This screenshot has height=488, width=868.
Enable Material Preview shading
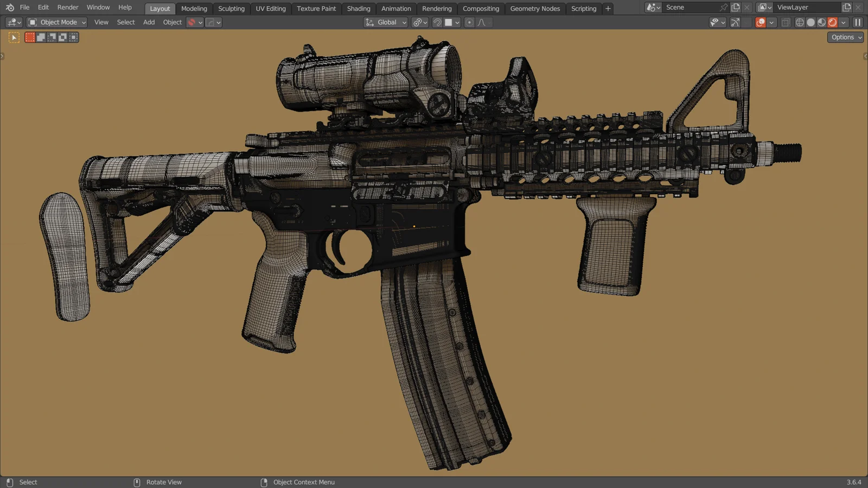click(x=821, y=22)
